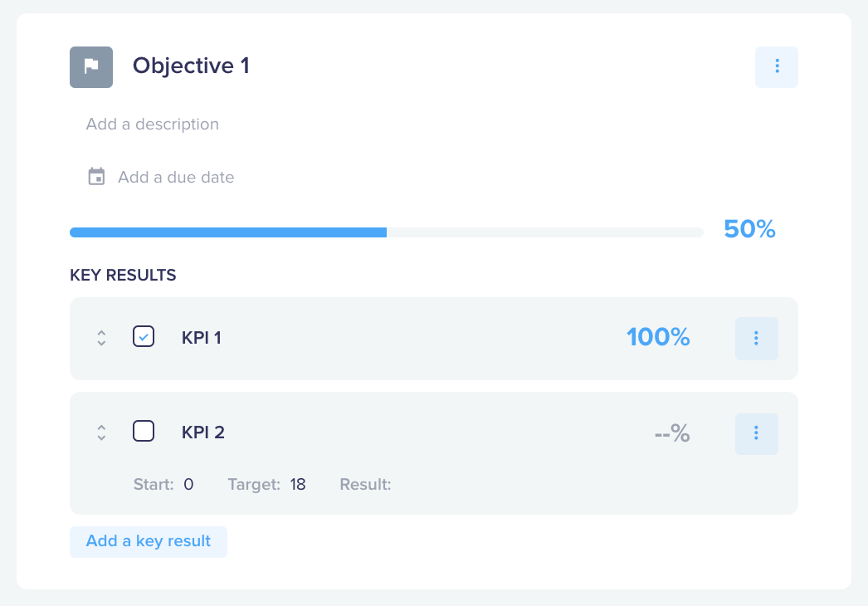Click the KPI 2 Start value 0

tap(188, 485)
